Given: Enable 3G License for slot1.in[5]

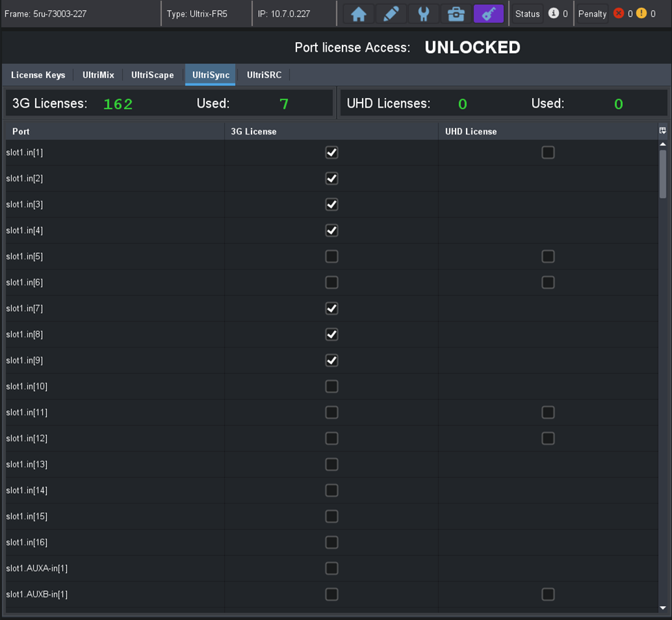Looking at the screenshot, I should point(332,257).
